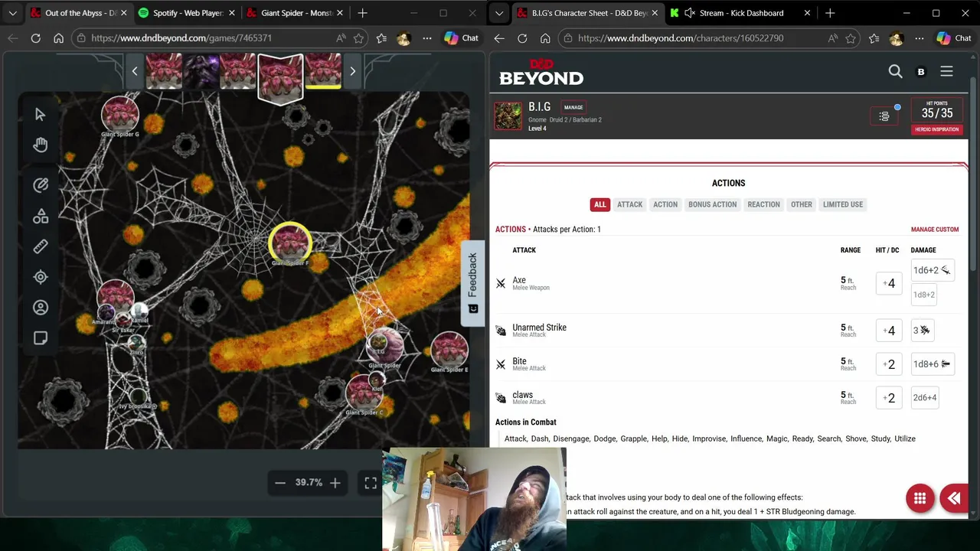
Task: Open the zoom percentage 39.7% control
Action: pos(309,482)
